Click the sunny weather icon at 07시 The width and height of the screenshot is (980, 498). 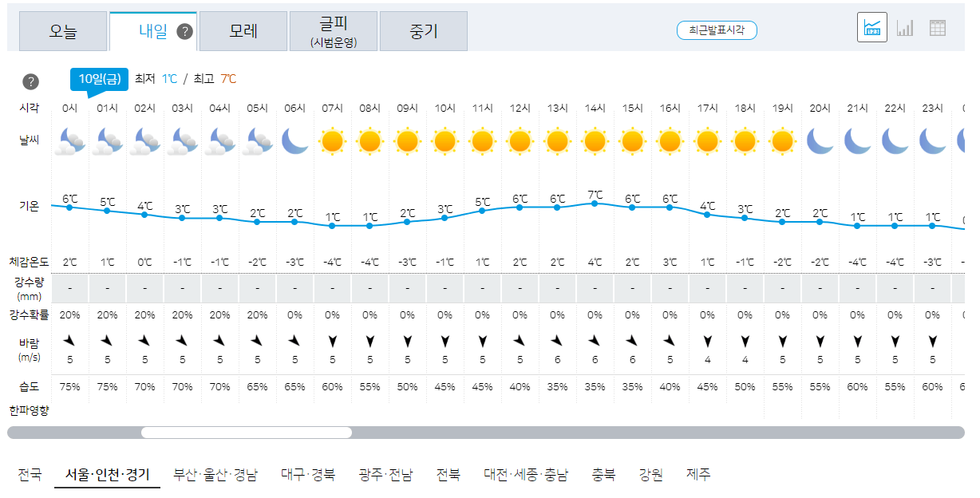click(x=332, y=141)
